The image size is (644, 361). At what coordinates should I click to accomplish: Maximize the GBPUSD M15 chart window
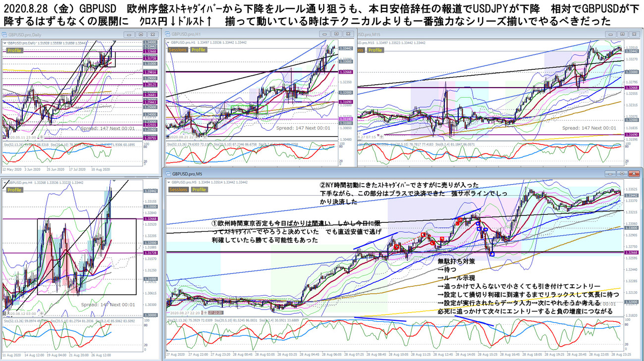[622, 35]
